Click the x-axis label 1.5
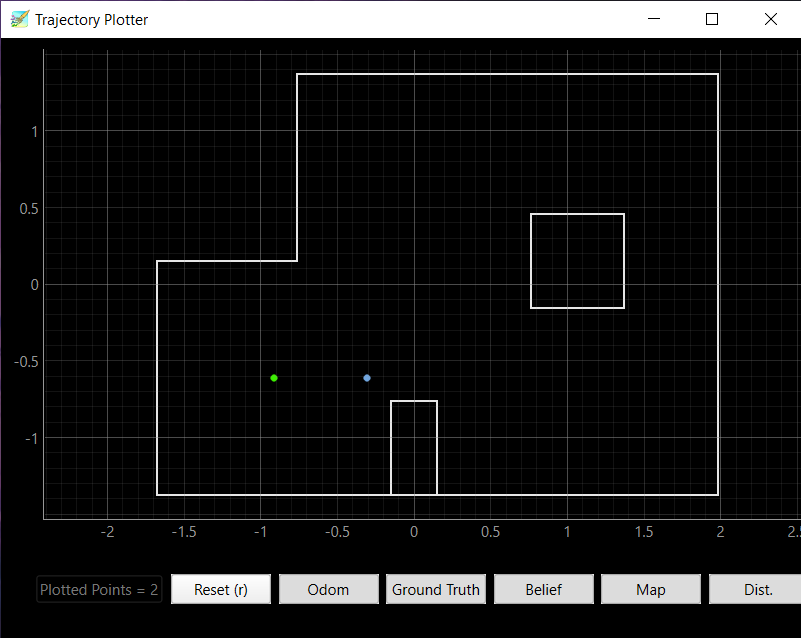 coord(644,532)
